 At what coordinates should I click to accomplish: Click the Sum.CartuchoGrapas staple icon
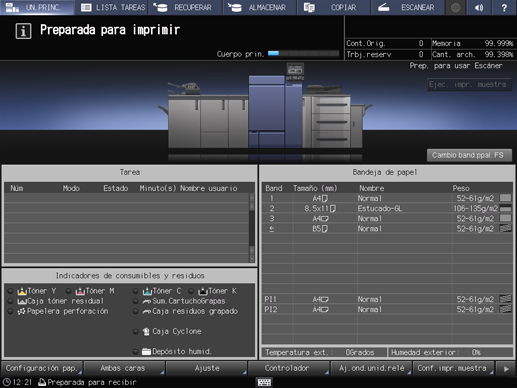pyautogui.click(x=147, y=301)
